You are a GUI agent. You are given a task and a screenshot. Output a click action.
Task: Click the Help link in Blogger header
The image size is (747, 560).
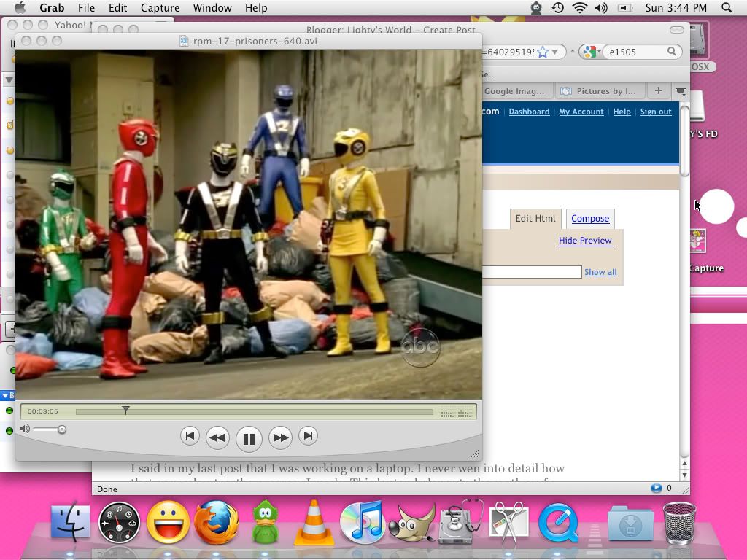coord(622,112)
